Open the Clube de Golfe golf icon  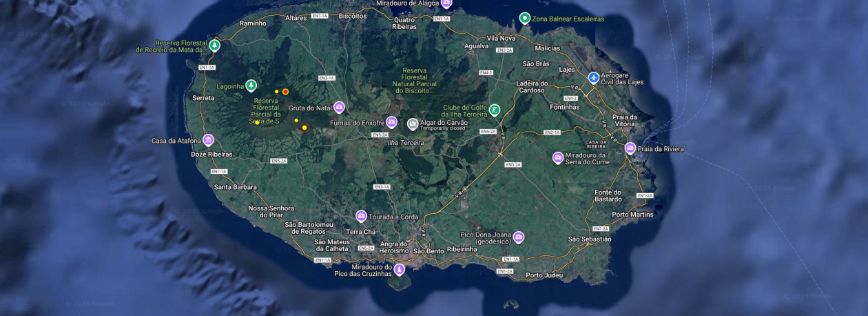(x=495, y=110)
